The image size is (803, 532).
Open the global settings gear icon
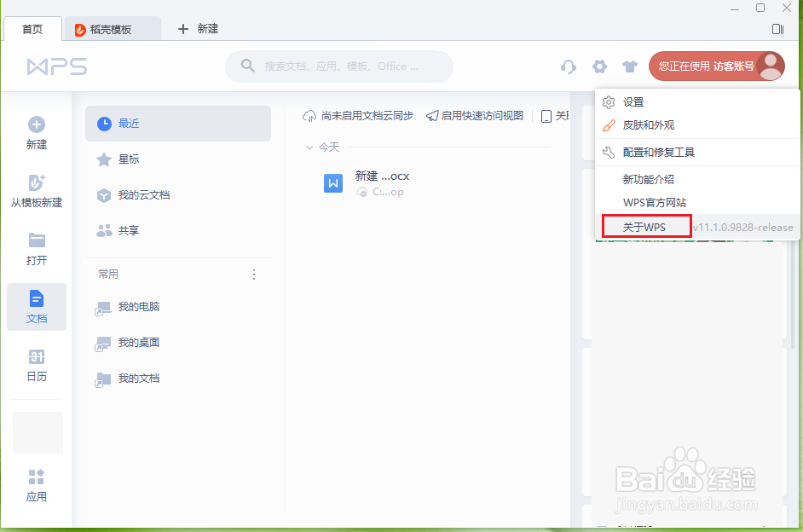(x=599, y=66)
